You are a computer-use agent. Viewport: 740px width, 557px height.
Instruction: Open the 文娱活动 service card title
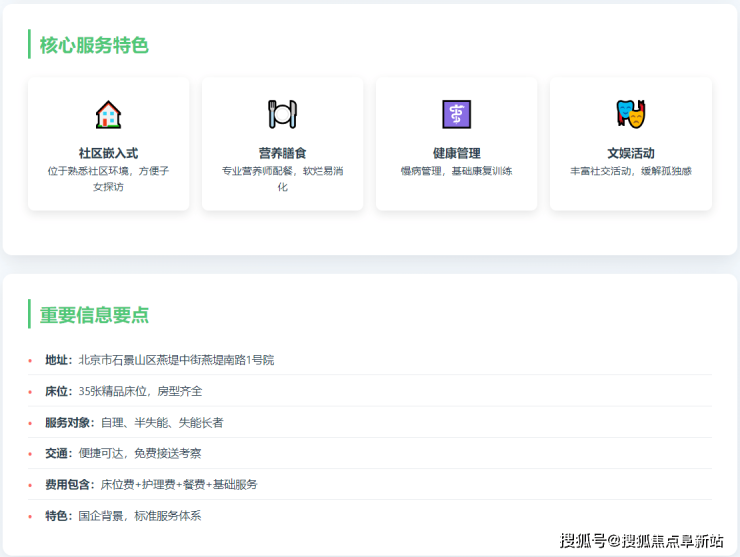point(630,153)
